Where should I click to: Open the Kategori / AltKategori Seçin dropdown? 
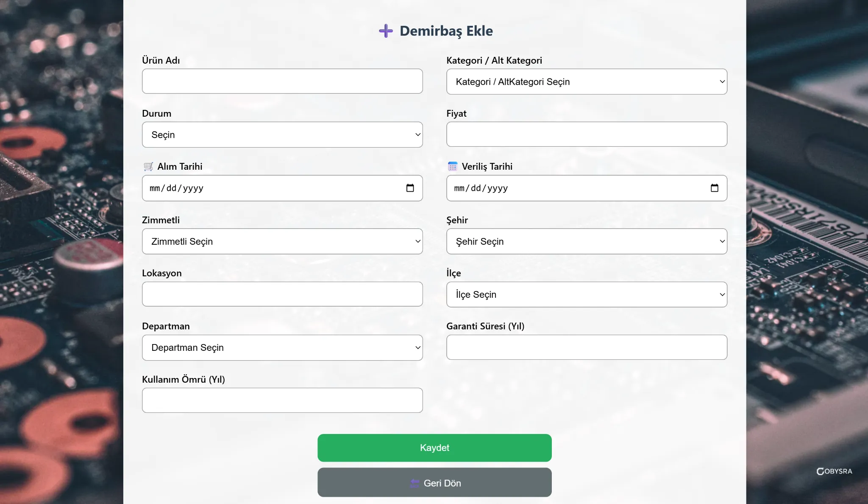587,81
